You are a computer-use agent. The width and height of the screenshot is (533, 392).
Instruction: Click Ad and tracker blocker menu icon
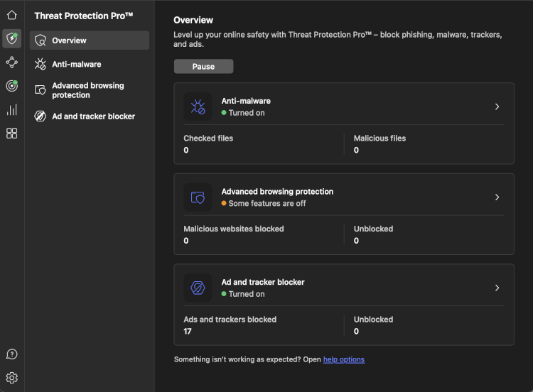(x=40, y=116)
